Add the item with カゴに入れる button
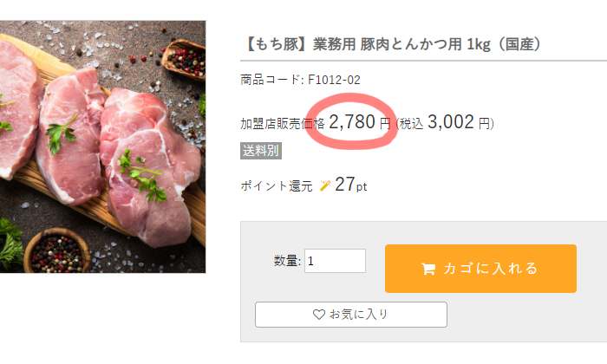Screen dimensions: 607x364 click(480, 269)
